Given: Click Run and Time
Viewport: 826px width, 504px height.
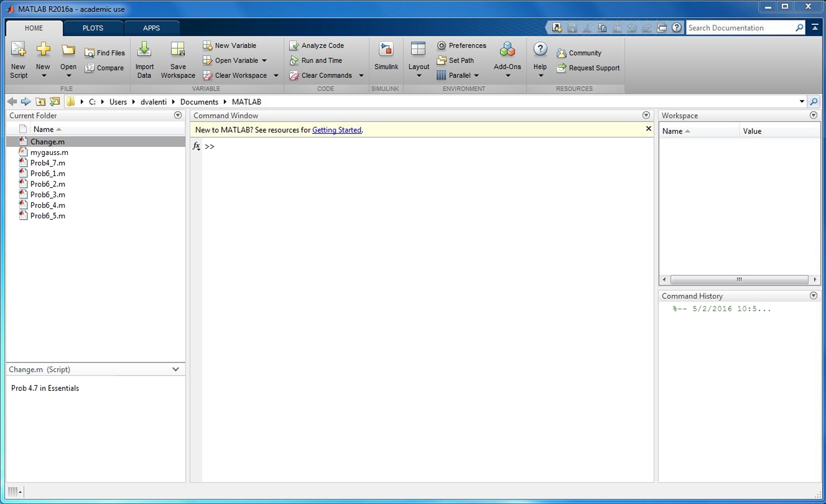Looking at the screenshot, I should (315, 61).
